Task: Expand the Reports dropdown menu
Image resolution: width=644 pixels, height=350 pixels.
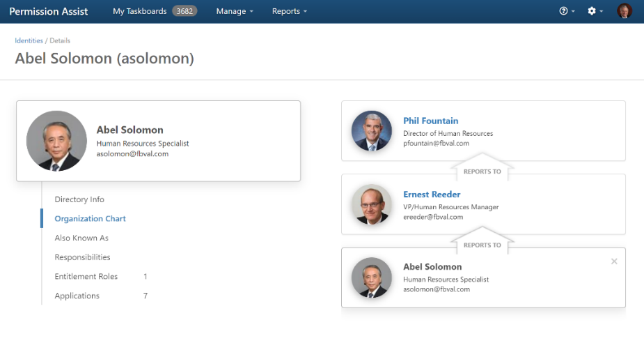Action: (x=289, y=11)
